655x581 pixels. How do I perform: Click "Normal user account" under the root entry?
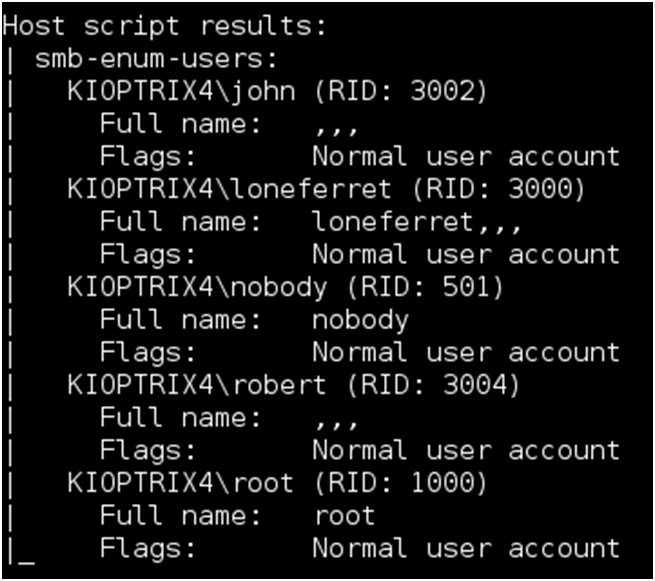tap(465, 549)
